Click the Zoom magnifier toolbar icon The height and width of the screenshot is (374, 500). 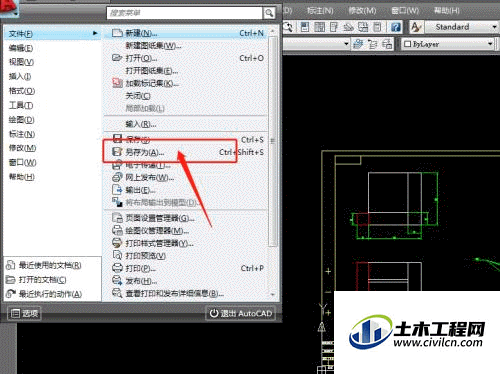pos(288,27)
